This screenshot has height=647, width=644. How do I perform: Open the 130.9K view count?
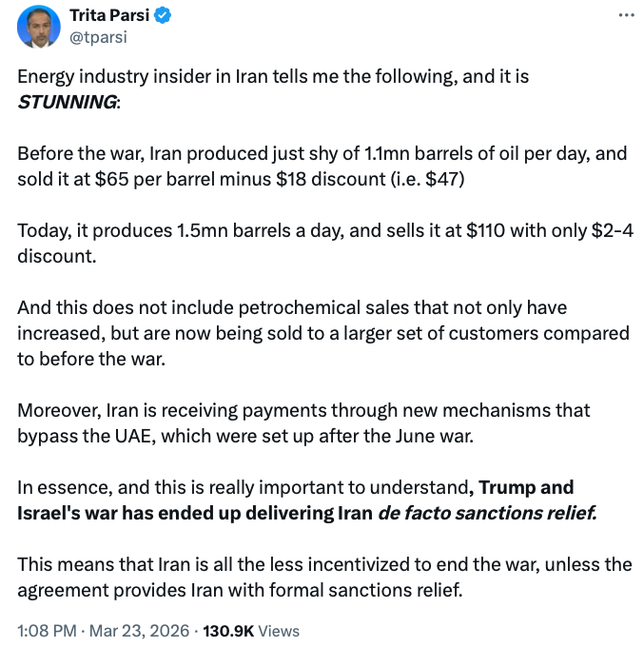click(229, 630)
